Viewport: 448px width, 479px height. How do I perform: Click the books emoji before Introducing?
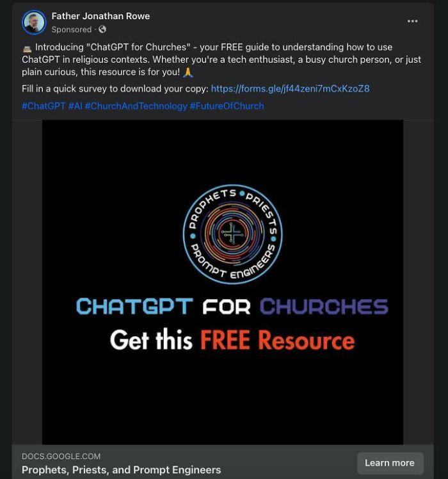pos(27,49)
